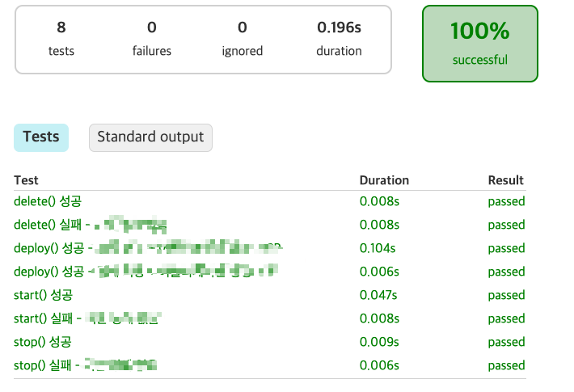Switch to the Tests tab
The height and width of the screenshot is (392, 574).
click(x=41, y=137)
